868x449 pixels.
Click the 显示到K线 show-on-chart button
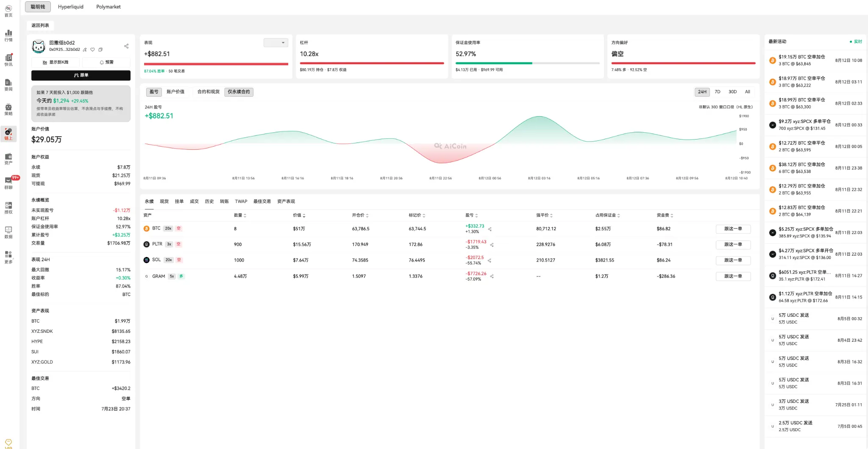(x=56, y=62)
